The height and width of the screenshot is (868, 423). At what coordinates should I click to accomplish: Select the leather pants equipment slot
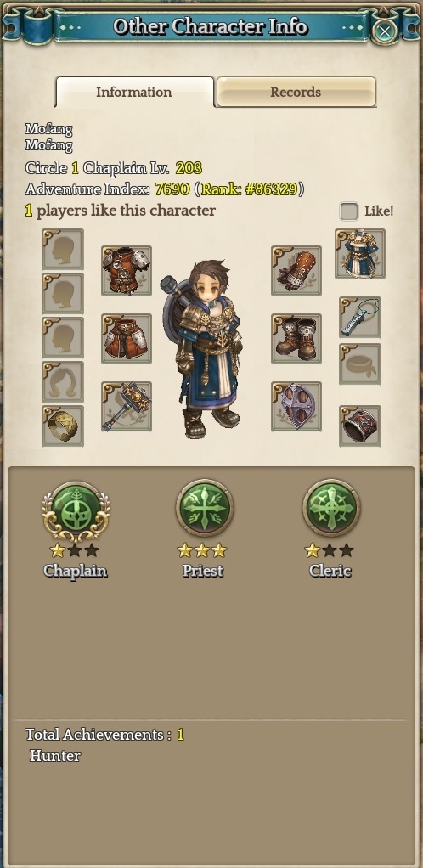tap(127, 339)
